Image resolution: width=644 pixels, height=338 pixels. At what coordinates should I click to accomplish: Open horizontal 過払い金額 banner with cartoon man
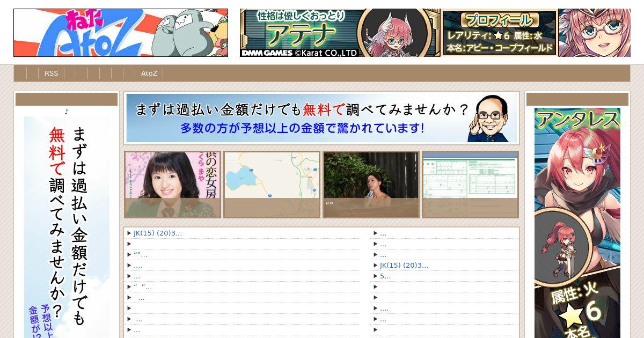pos(322,118)
